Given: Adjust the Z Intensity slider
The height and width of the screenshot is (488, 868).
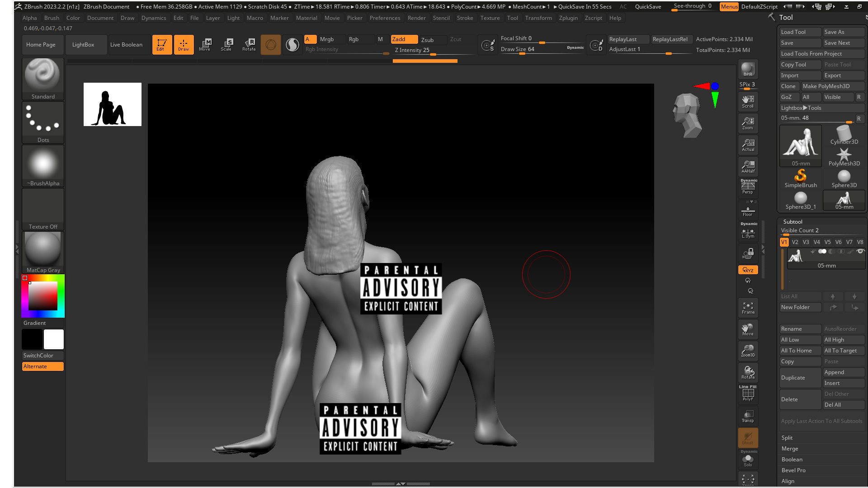Looking at the screenshot, I should coord(433,50).
